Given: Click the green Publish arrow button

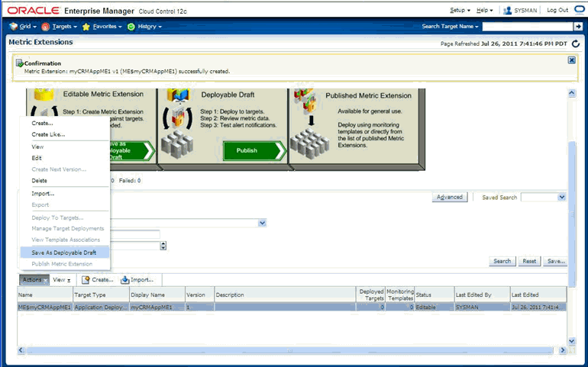Looking at the screenshot, I should [254, 151].
